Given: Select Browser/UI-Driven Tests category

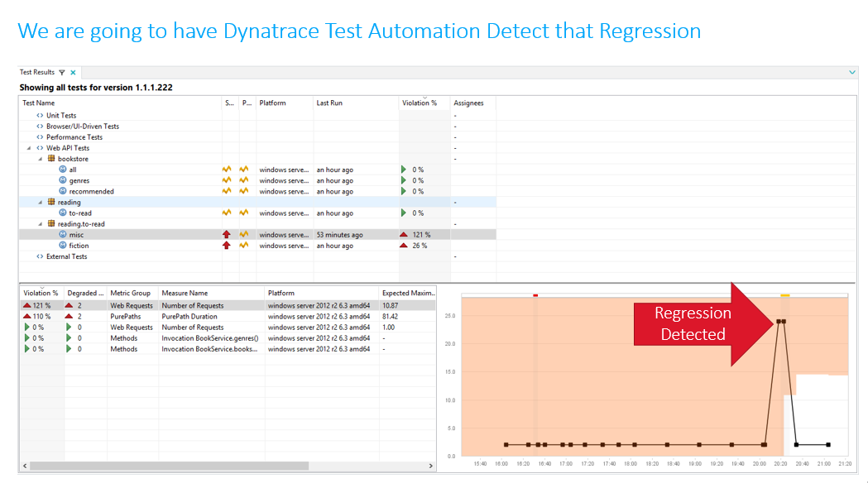Looking at the screenshot, I should pos(83,127).
